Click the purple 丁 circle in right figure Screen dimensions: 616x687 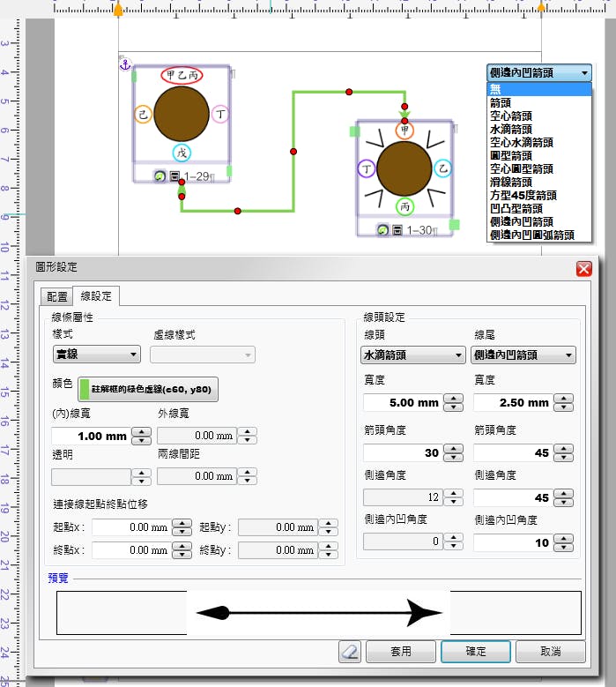(x=366, y=168)
